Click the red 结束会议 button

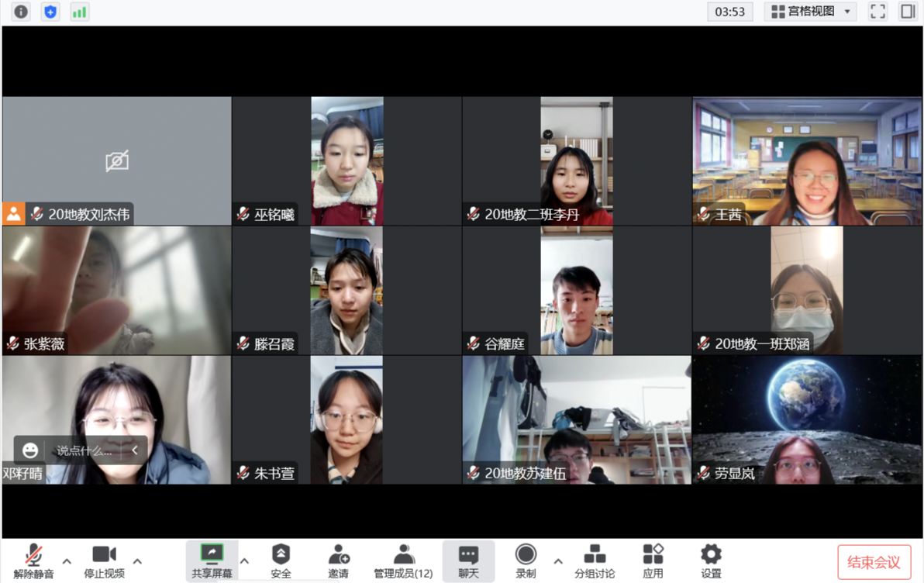point(874,562)
